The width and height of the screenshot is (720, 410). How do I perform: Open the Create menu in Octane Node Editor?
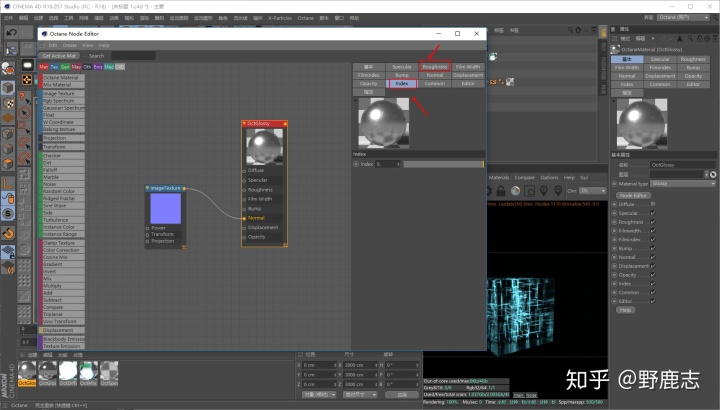point(70,45)
